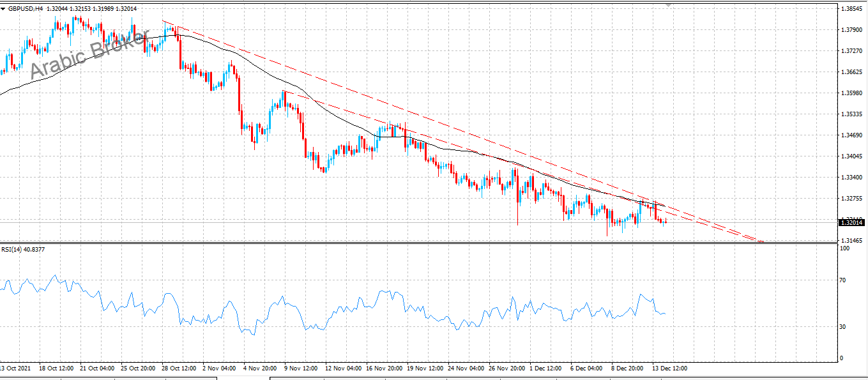Open the chart menu triangle beside GBPUSD,H4

[4, 8]
